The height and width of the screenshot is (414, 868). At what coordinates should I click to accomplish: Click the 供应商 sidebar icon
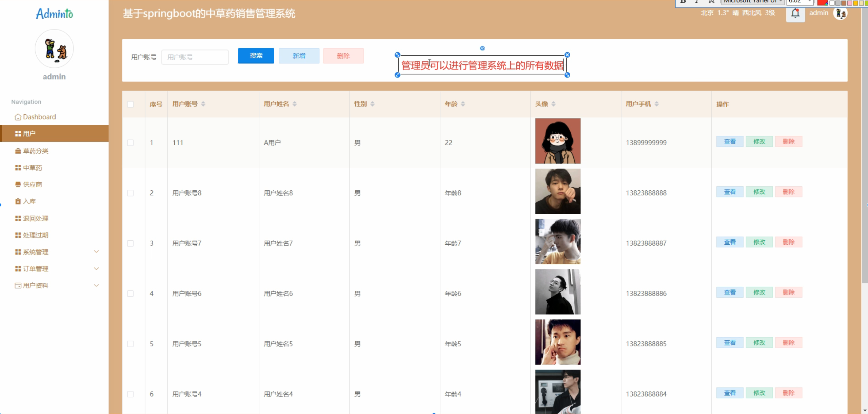coord(18,185)
